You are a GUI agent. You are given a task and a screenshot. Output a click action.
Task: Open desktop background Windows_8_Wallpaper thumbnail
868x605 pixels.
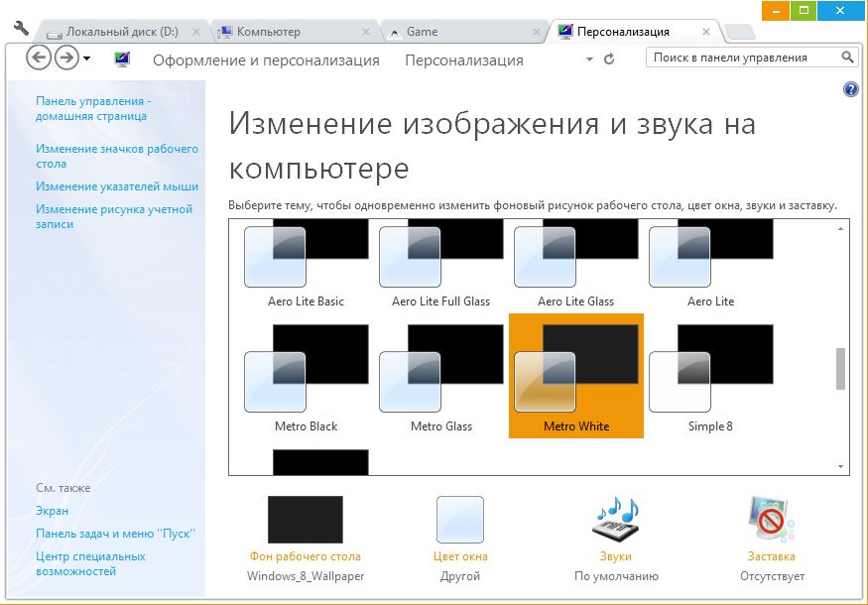tap(305, 519)
